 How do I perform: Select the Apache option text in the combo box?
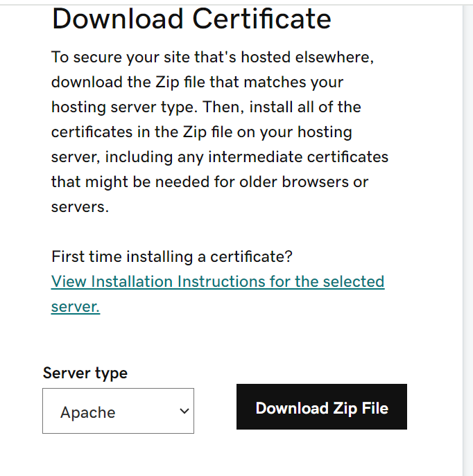tap(88, 412)
